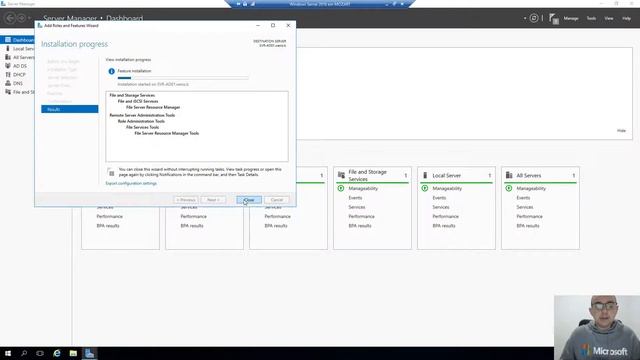
Task: Click Local Server tile icon
Action: (x=425, y=175)
